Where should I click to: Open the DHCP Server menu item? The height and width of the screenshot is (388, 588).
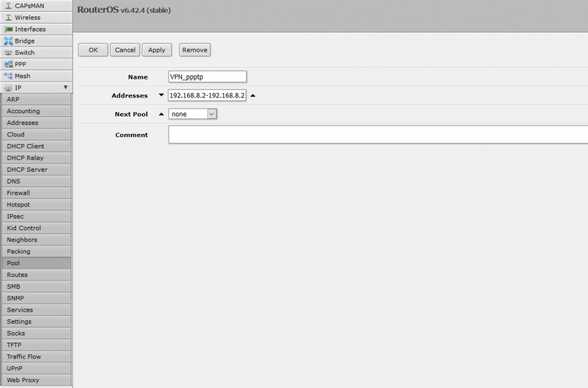pos(27,169)
